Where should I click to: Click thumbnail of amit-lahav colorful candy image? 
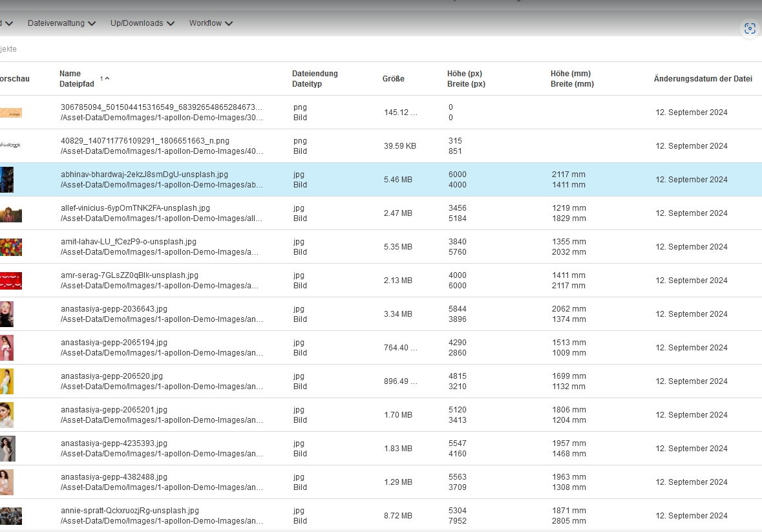pyautogui.click(x=11, y=247)
